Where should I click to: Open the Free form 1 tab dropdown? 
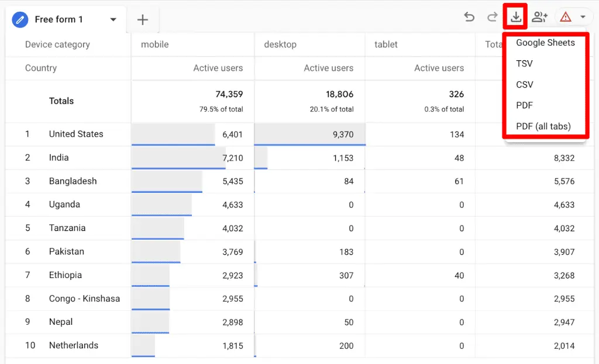coord(112,19)
